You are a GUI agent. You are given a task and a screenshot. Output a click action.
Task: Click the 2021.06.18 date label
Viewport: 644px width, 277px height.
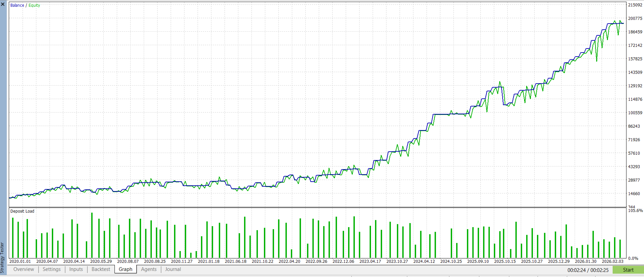pos(236,261)
